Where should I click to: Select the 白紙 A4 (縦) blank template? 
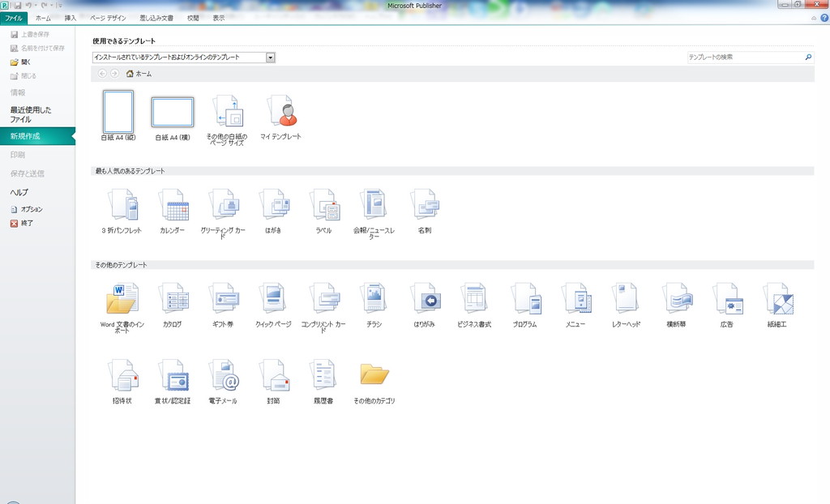click(118, 115)
